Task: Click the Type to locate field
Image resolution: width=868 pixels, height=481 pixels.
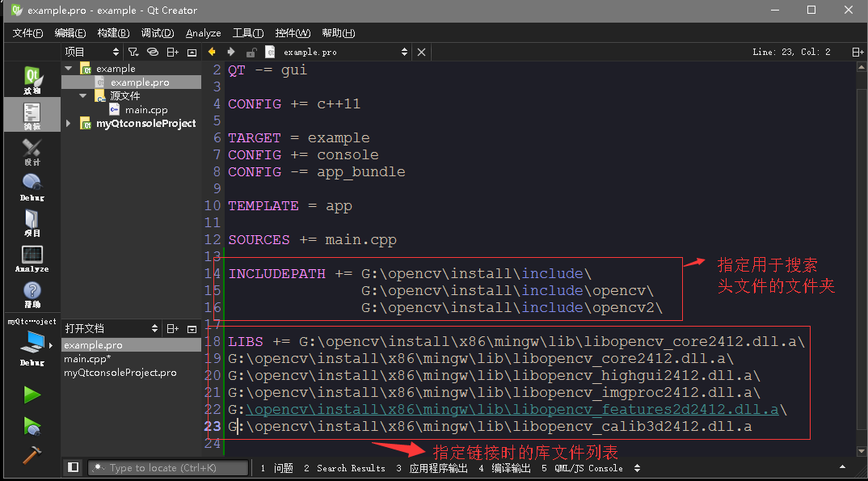Action: (x=168, y=468)
